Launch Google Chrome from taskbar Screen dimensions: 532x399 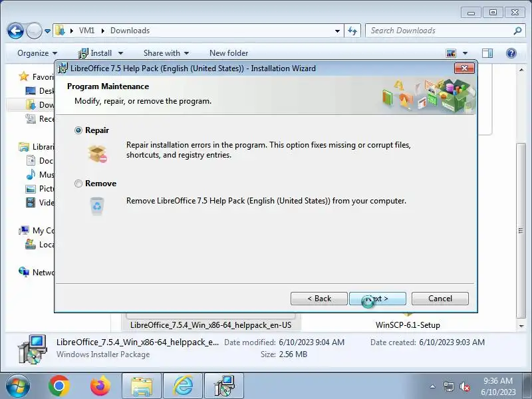(x=59, y=386)
